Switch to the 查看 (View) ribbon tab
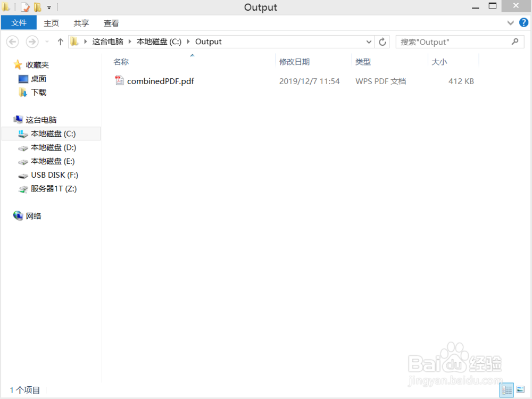 pos(111,22)
